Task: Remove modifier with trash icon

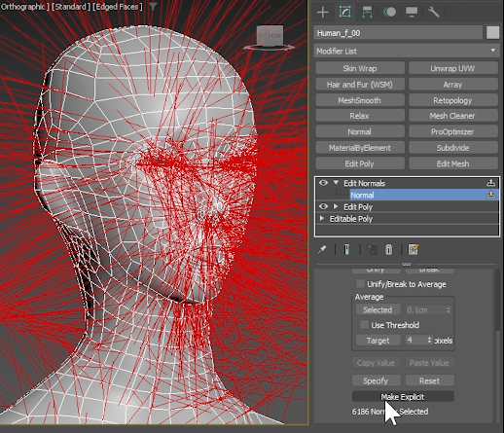Action: pyautogui.click(x=388, y=249)
